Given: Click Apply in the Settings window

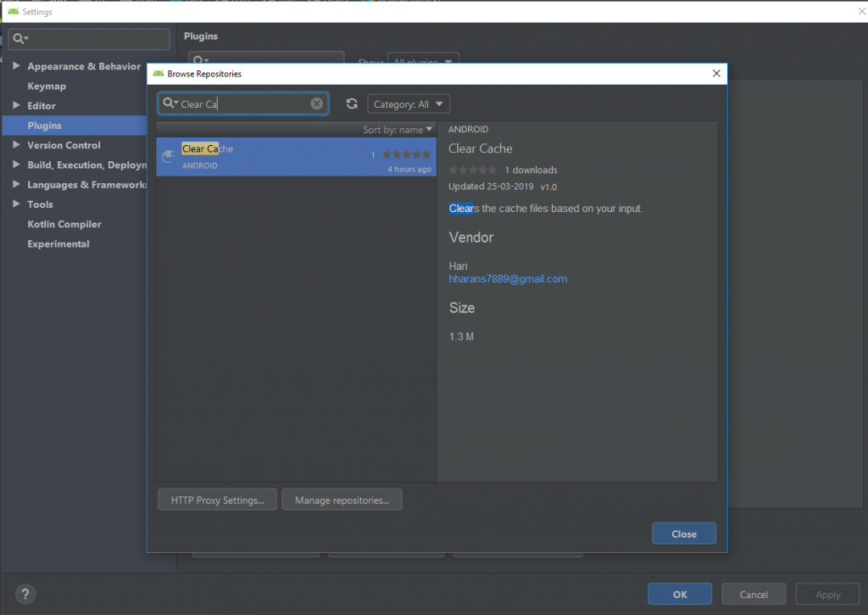Looking at the screenshot, I should pyautogui.click(x=827, y=594).
